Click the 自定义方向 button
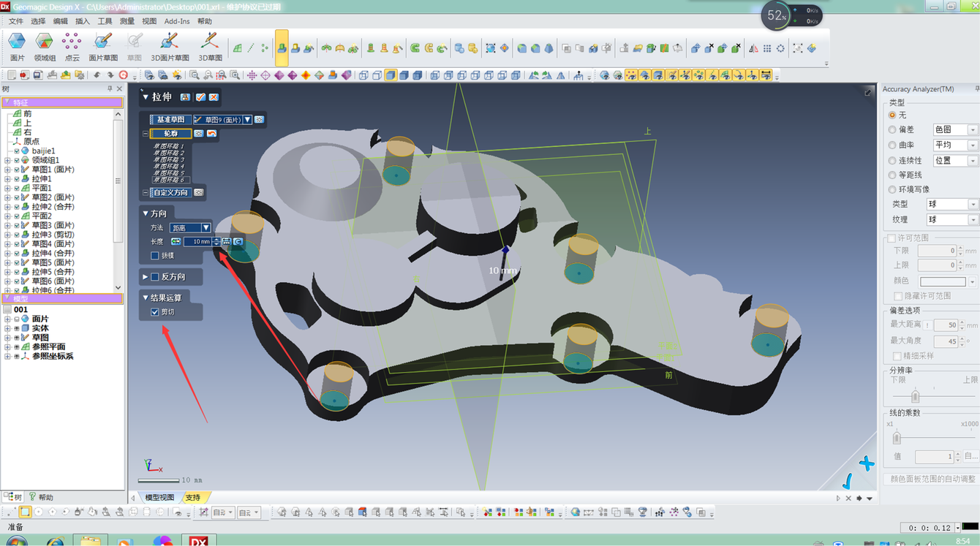Screen dimensions: 980x546 171,193
